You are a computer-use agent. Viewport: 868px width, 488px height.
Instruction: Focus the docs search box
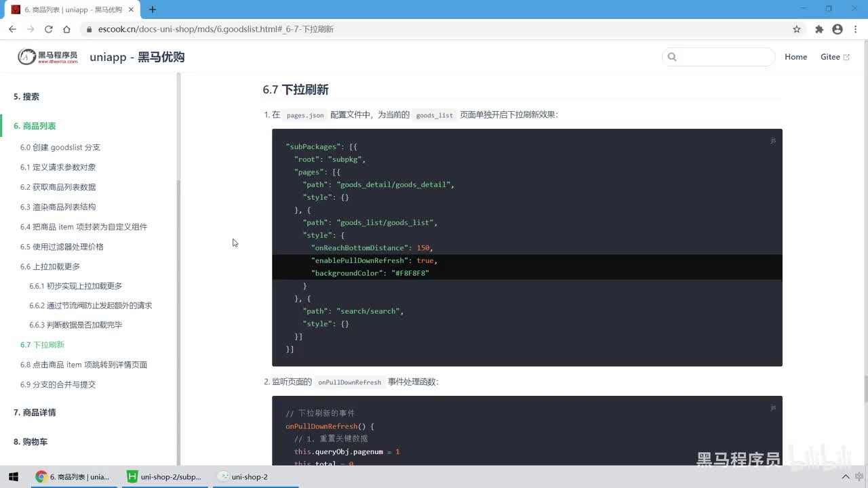click(x=718, y=57)
